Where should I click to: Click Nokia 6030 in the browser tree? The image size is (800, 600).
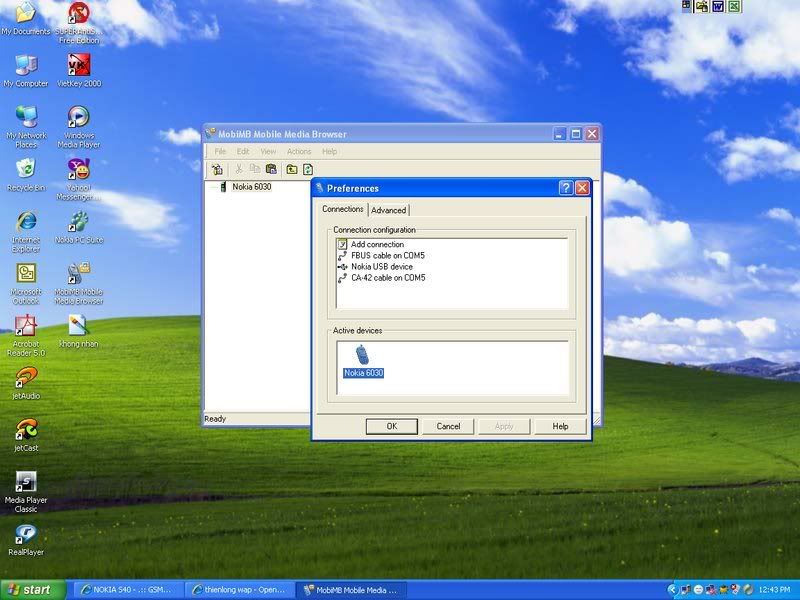click(x=251, y=187)
